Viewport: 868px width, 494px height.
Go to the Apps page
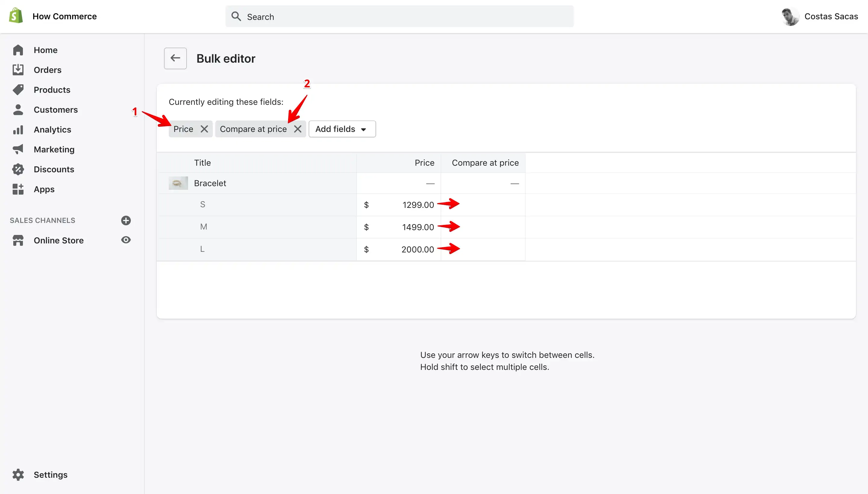(44, 189)
